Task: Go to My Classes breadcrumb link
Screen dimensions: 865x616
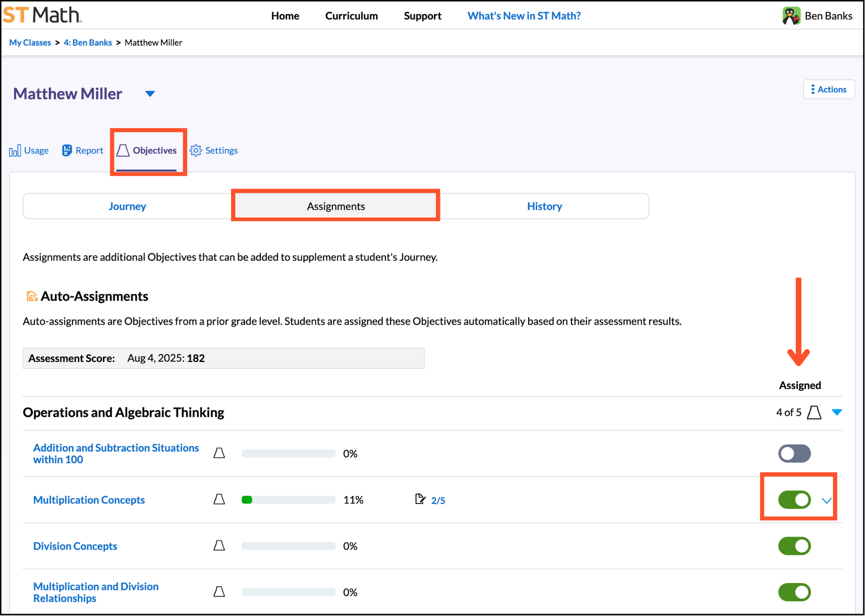Action: click(x=30, y=42)
